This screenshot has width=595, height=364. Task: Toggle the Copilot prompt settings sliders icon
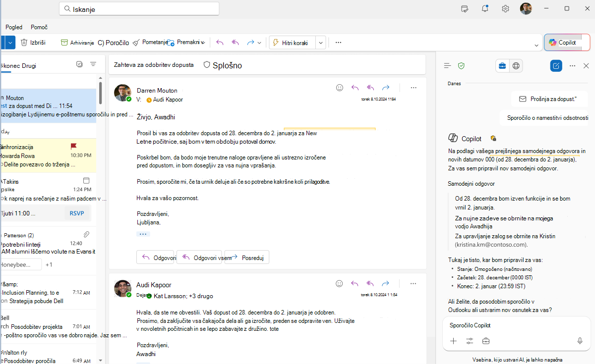pos(470,341)
